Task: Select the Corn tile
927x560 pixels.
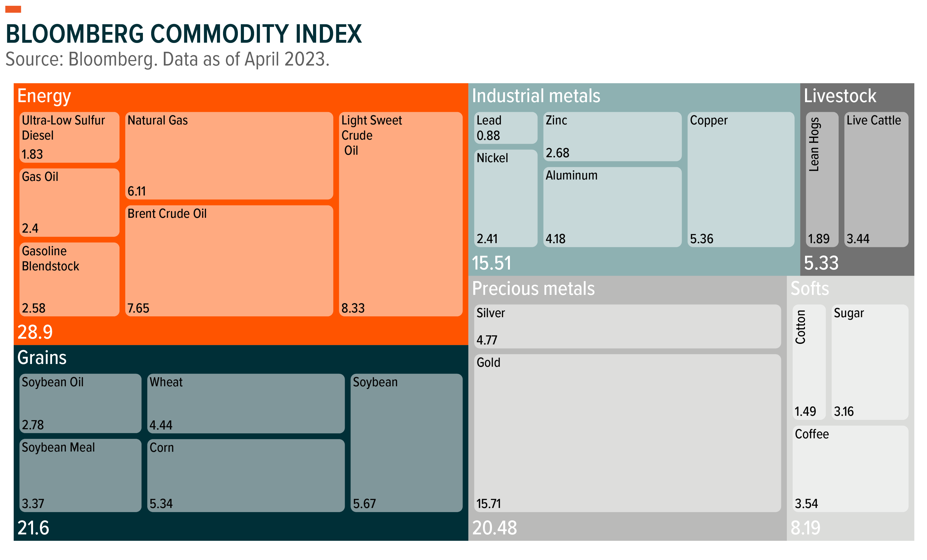Action: click(246, 475)
